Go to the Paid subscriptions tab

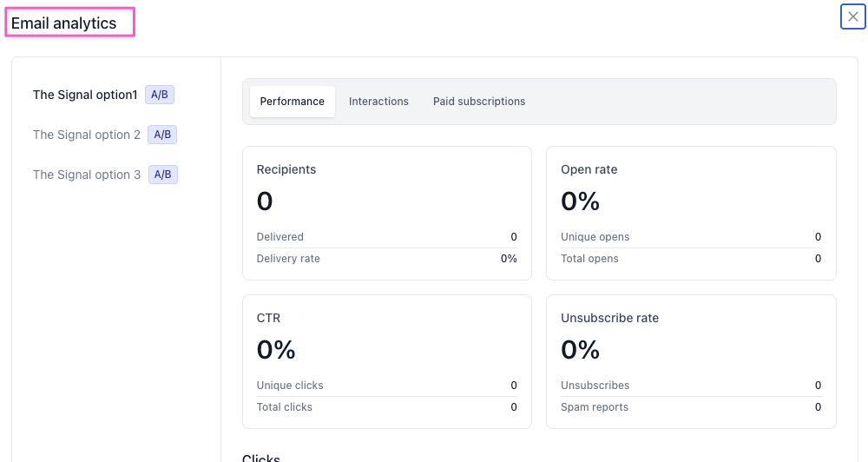click(x=479, y=102)
